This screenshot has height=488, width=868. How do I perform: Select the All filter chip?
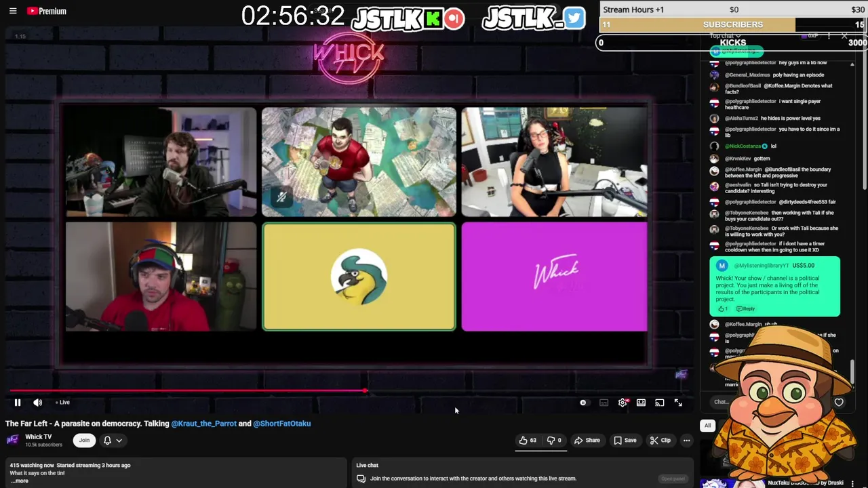(x=707, y=426)
